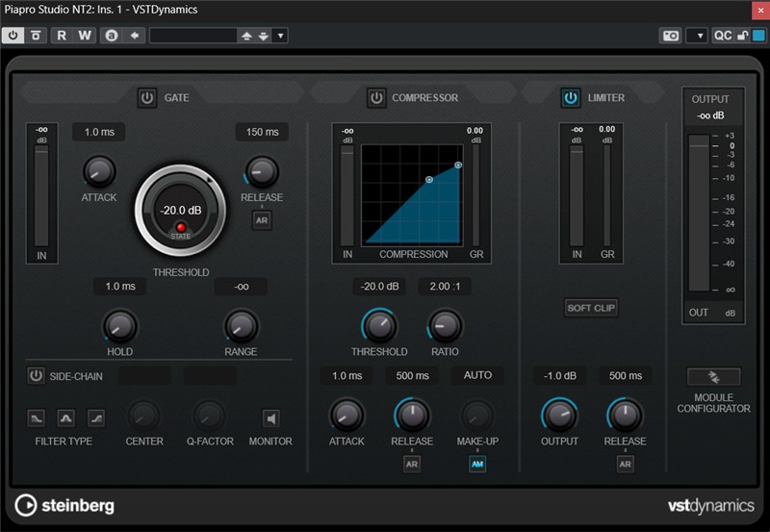
Task: Click the steinberg logo
Action: pos(64,505)
